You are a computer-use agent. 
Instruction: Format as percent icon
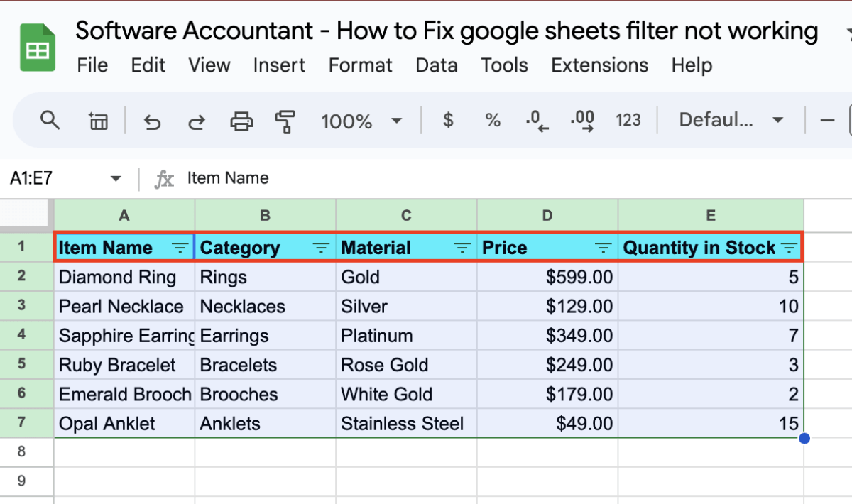[493, 121]
